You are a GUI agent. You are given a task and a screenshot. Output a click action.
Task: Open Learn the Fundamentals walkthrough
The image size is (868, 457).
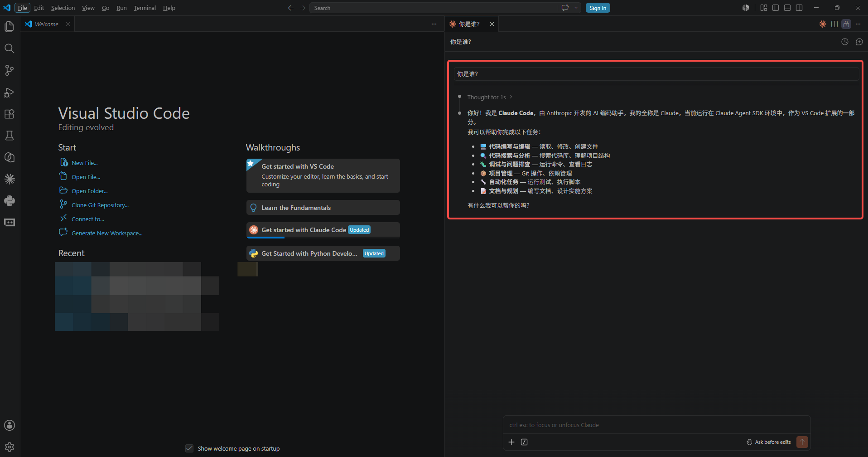(323, 208)
